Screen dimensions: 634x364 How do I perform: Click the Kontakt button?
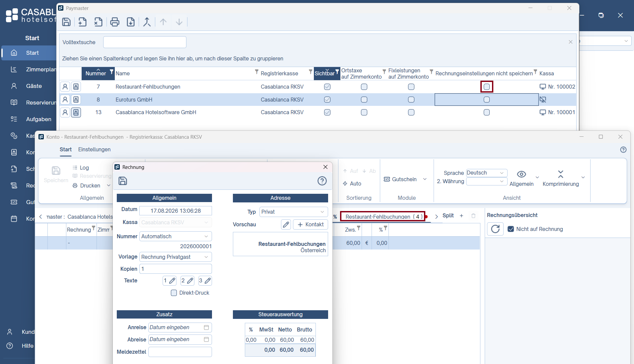pos(311,225)
